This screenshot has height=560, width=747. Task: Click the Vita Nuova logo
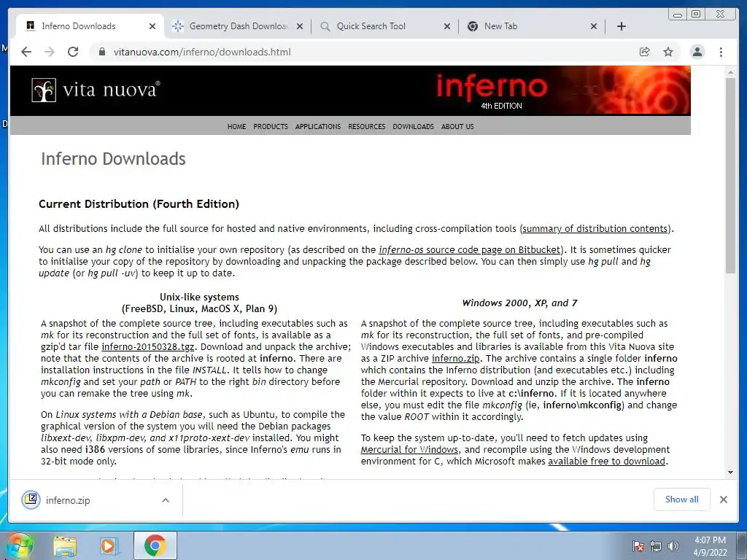coord(96,90)
